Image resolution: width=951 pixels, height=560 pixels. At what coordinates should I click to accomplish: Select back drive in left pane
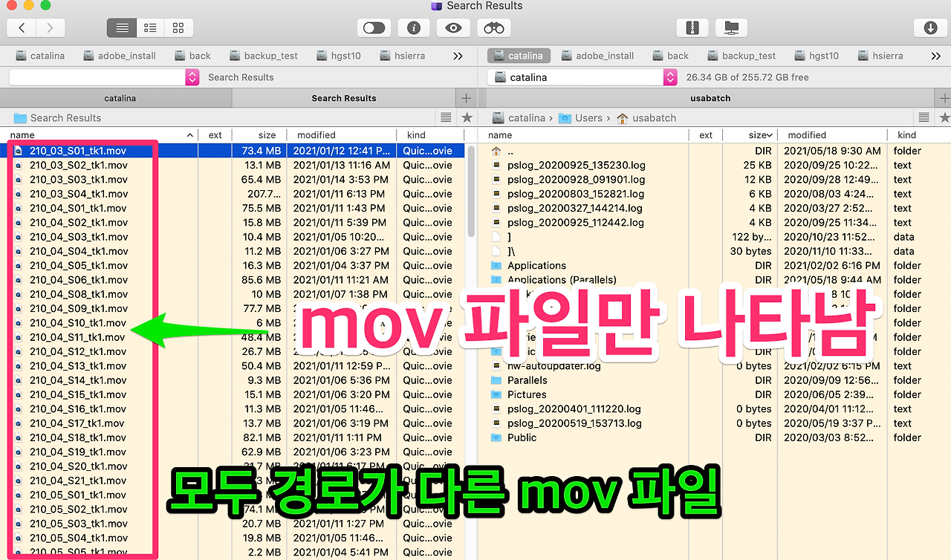point(192,56)
